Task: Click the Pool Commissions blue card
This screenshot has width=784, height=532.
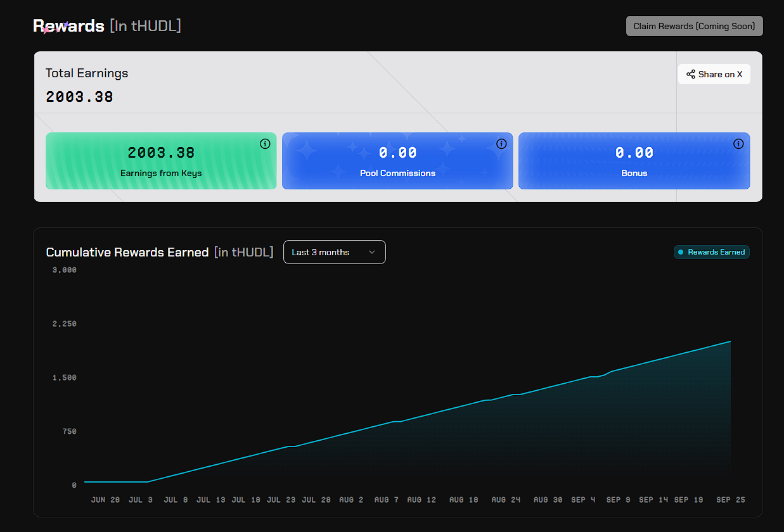Action: click(397, 161)
